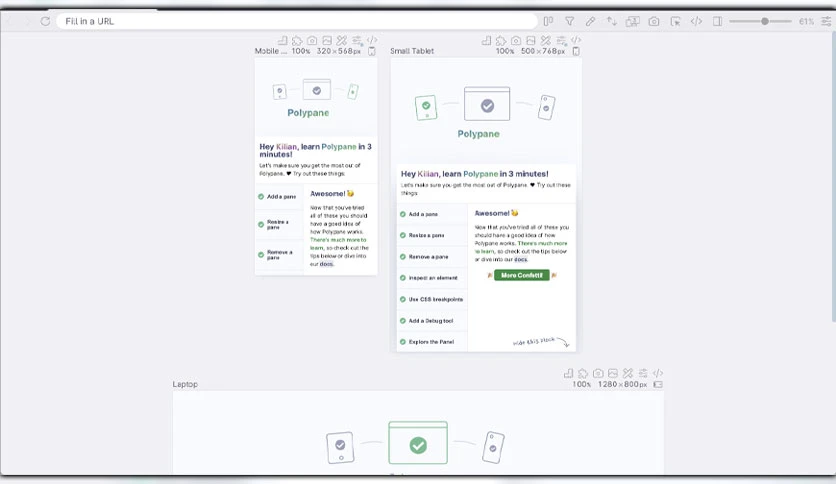Open puzzle piece icon above Laptop pane
836x484 pixels.
click(583, 373)
